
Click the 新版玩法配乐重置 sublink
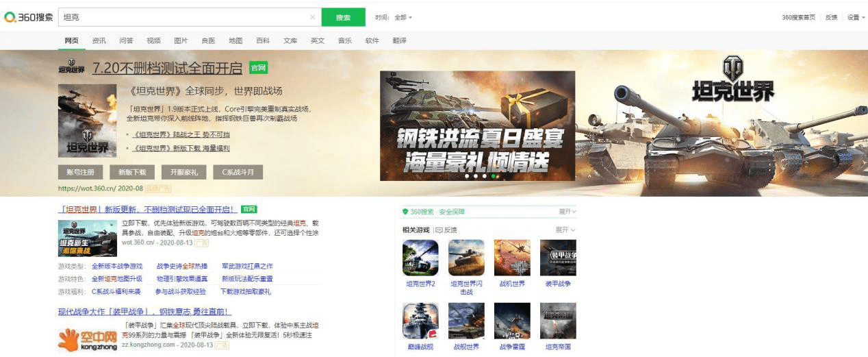click(x=247, y=279)
